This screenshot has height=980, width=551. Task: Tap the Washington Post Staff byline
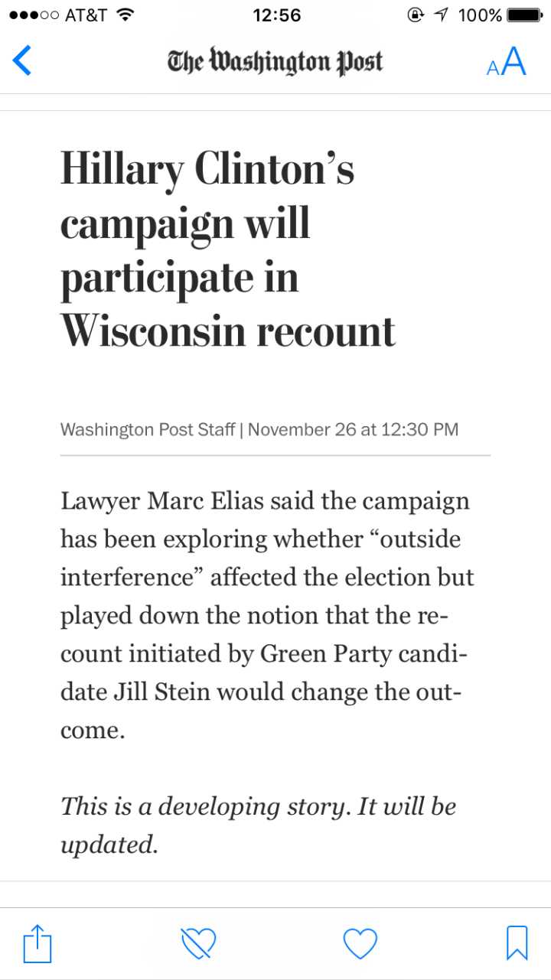[x=148, y=429]
